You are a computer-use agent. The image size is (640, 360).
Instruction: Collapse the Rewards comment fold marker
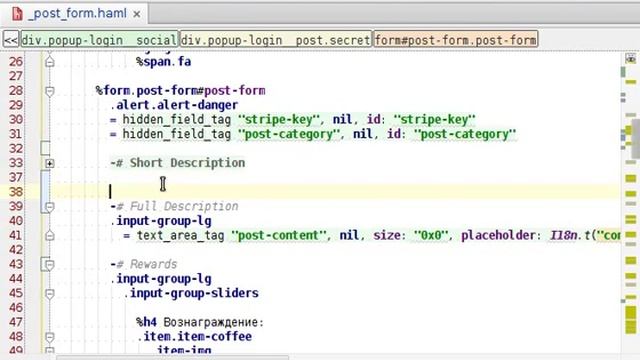pyautogui.click(x=49, y=265)
